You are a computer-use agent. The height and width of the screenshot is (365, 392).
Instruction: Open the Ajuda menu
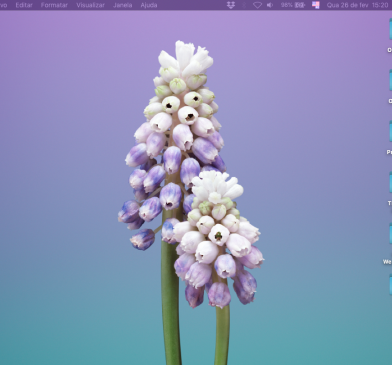[149, 5]
